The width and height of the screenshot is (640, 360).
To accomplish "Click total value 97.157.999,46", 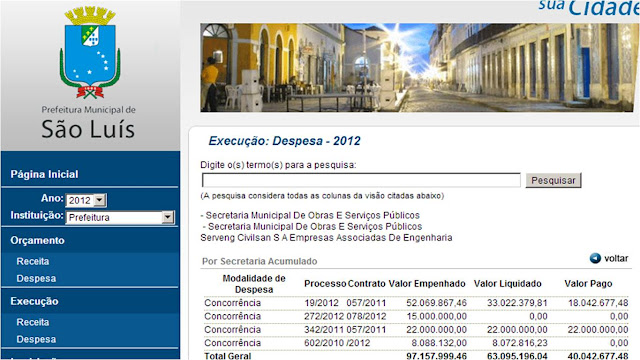I will click(x=436, y=356).
